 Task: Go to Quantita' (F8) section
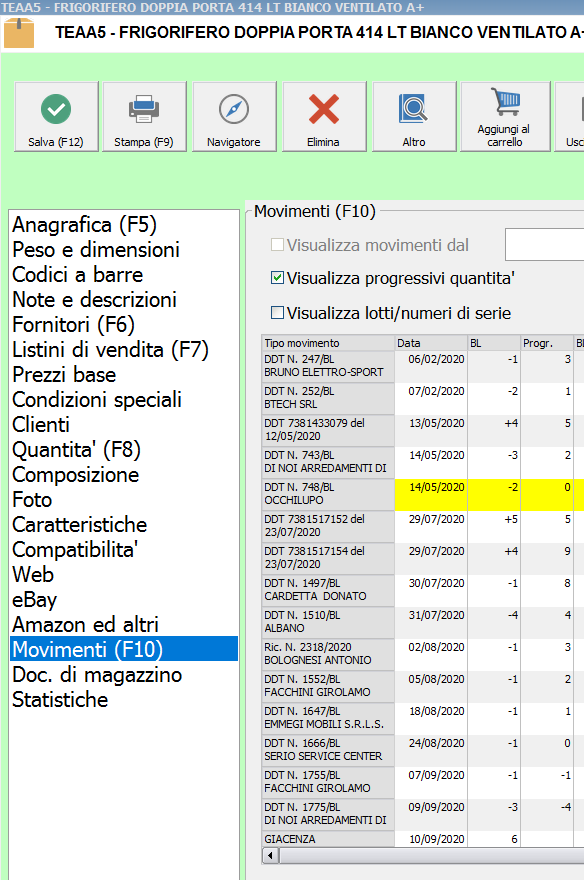[76, 450]
